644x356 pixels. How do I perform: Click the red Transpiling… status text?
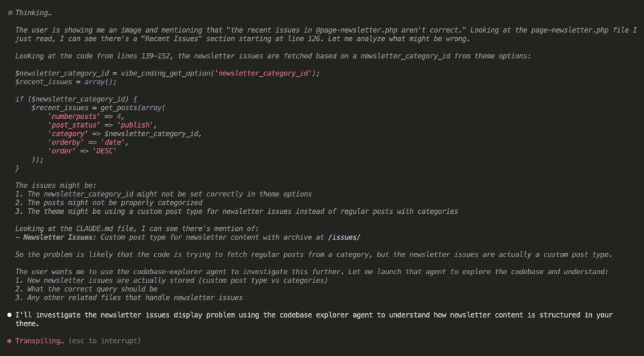click(40, 341)
